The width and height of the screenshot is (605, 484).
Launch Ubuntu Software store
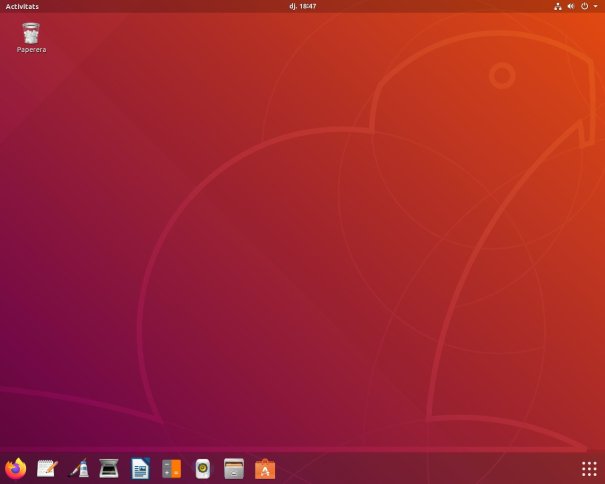point(265,469)
